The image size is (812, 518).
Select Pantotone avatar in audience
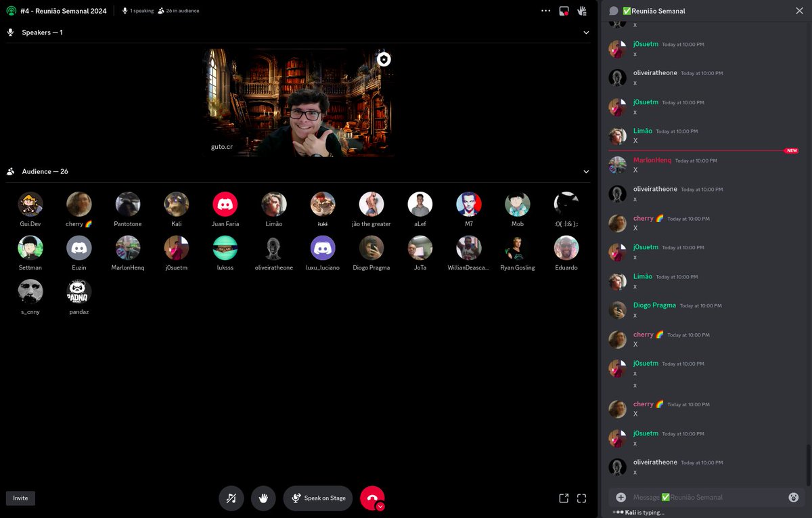coord(128,204)
